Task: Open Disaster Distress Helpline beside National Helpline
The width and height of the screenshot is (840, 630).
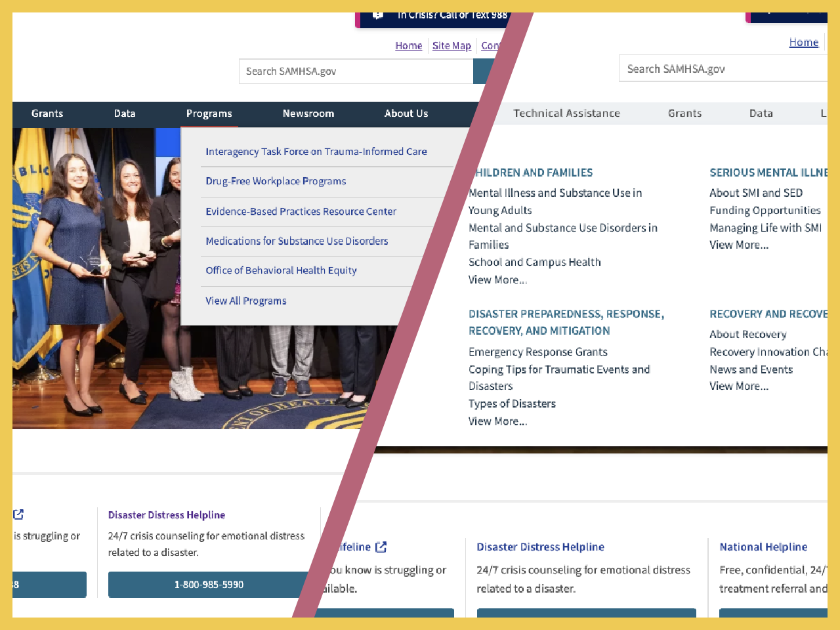Action: (540, 547)
